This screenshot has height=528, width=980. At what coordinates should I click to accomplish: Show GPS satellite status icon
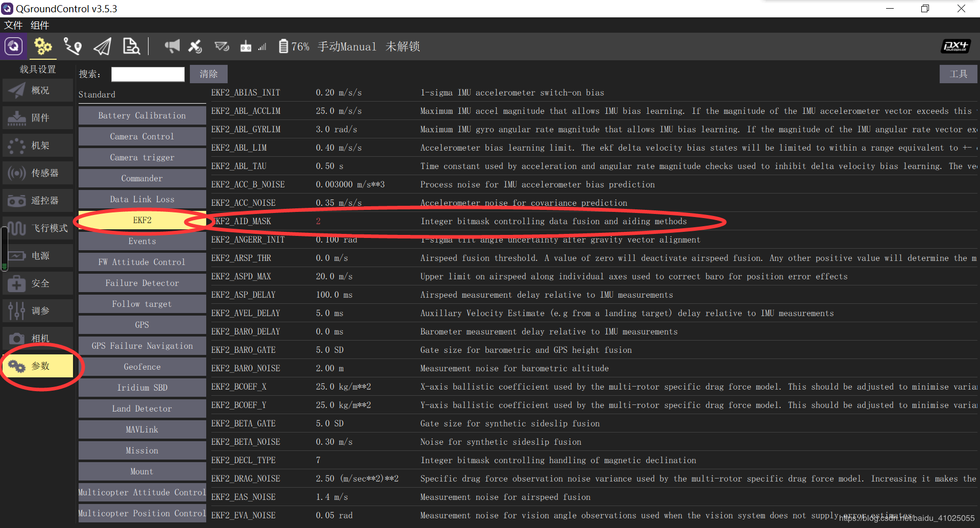[x=195, y=46]
